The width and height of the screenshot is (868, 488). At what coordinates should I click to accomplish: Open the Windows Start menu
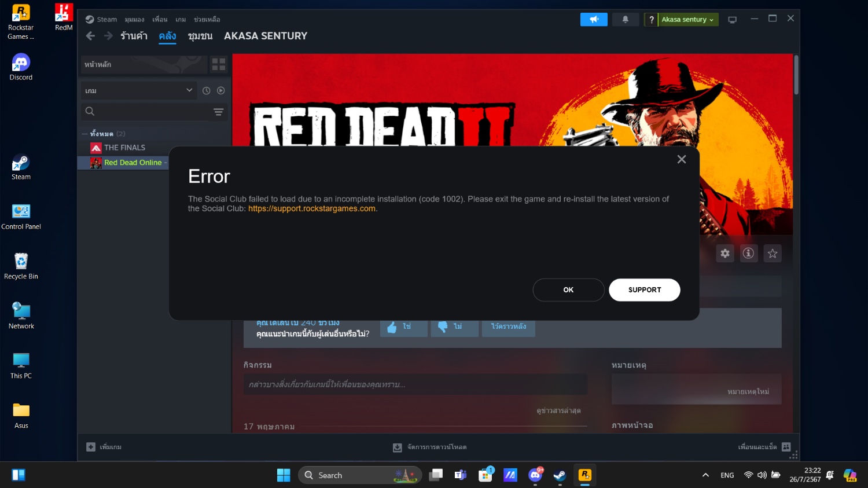(284, 475)
